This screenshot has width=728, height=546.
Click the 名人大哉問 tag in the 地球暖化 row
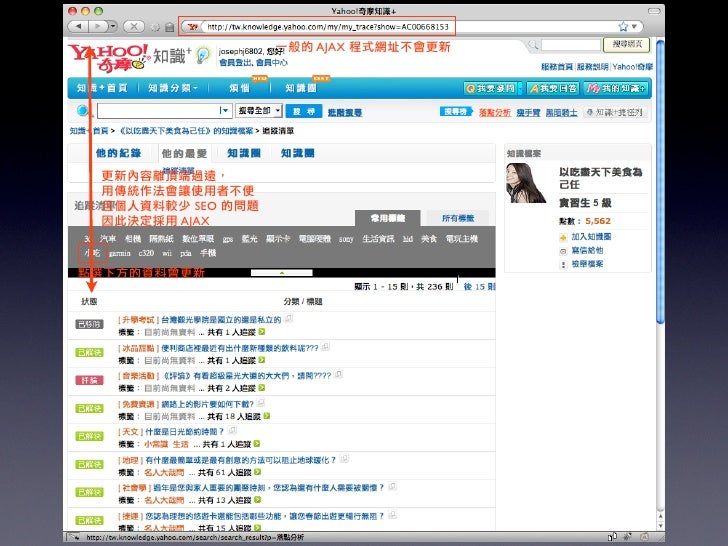(164, 472)
